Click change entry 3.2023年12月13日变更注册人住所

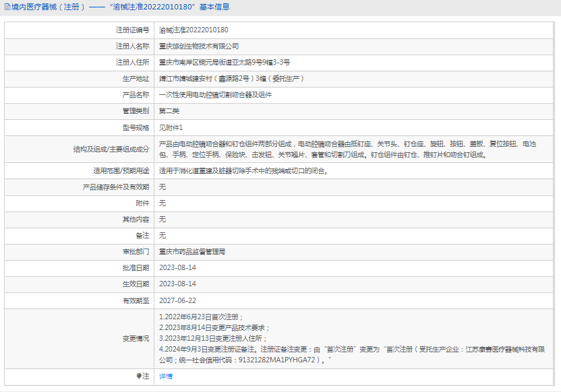213,338
